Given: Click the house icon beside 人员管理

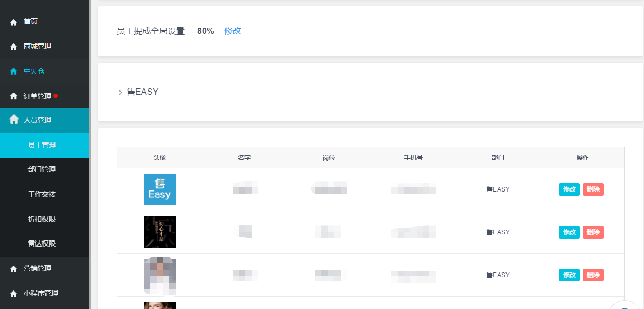Looking at the screenshot, I should (x=14, y=120).
